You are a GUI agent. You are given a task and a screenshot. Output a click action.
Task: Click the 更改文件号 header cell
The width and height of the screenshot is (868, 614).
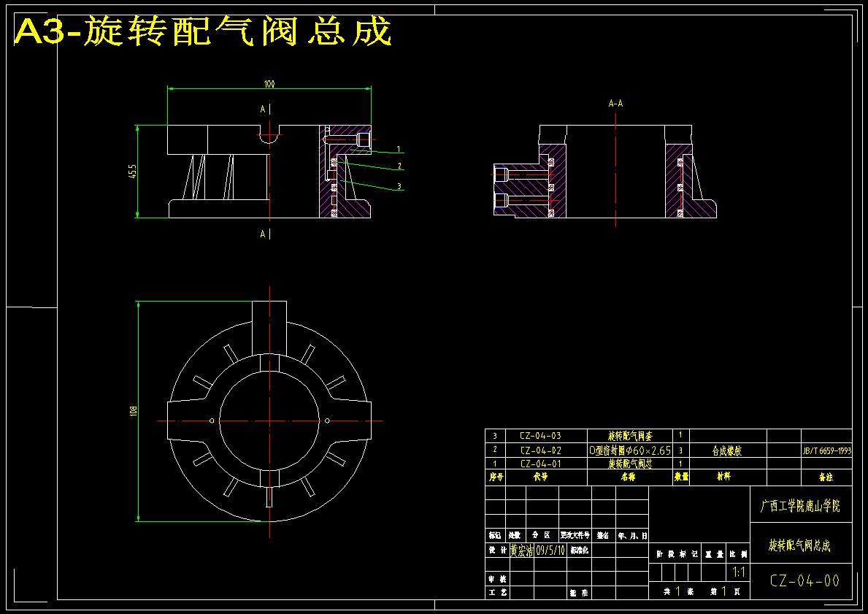tap(575, 535)
